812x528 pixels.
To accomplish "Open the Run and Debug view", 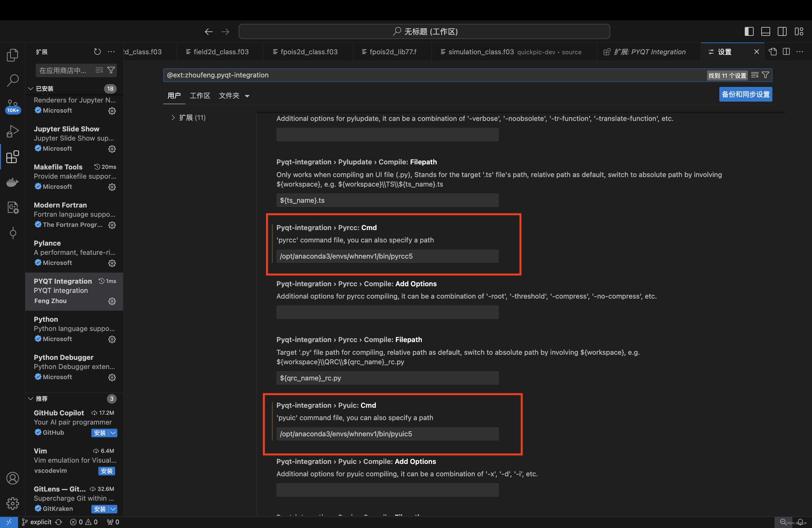I will pyautogui.click(x=12, y=131).
